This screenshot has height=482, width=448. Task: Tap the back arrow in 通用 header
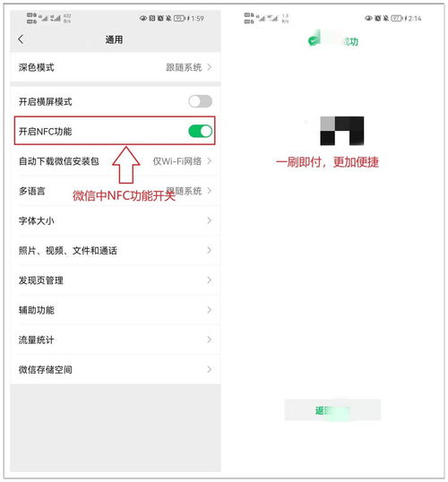click(21, 39)
